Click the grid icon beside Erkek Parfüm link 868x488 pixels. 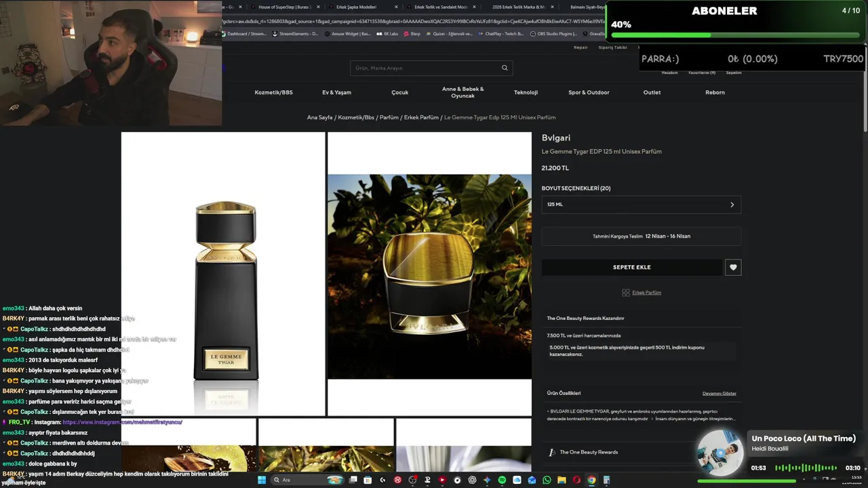coord(626,293)
